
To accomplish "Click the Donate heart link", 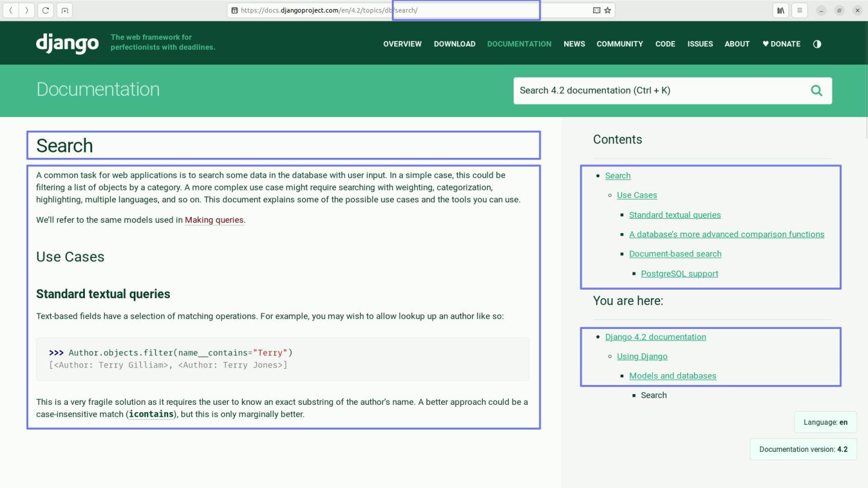I will (781, 44).
